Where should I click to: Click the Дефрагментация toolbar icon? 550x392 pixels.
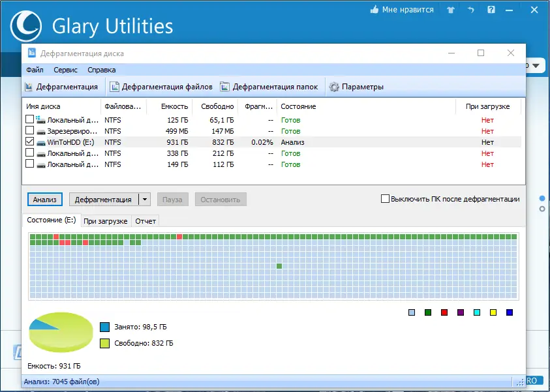[x=29, y=87]
